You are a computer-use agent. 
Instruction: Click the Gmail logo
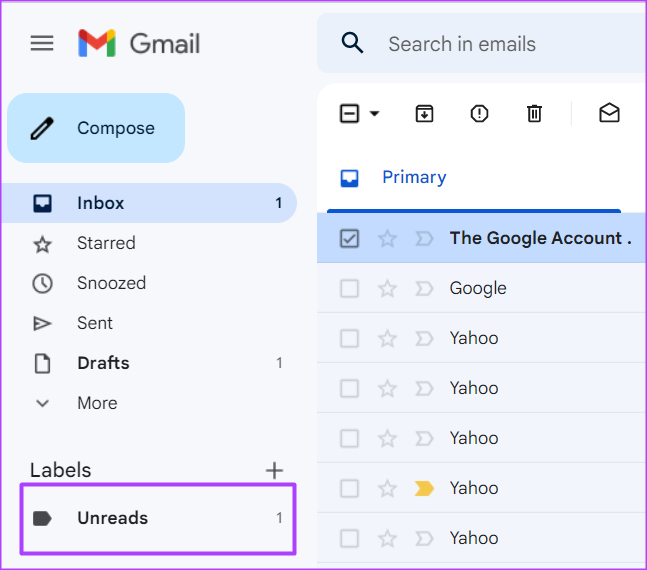(x=139, y=43)
